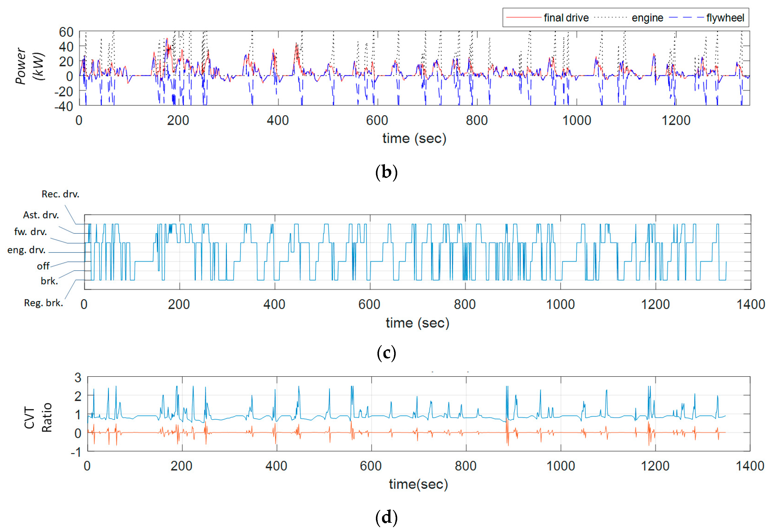Screen dimensions: 776x532
Task: Select the 'Ast. drv.' mode label
Action: (x=41, y=215)
